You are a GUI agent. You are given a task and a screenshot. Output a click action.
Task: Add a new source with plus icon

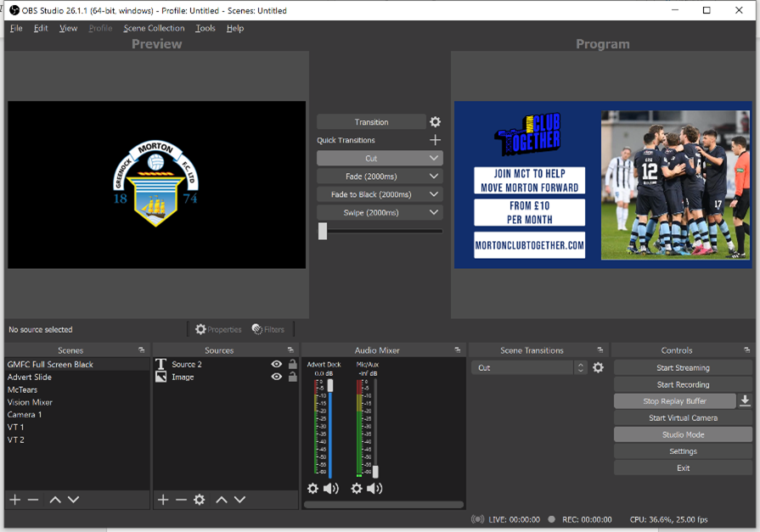[163, 500]
